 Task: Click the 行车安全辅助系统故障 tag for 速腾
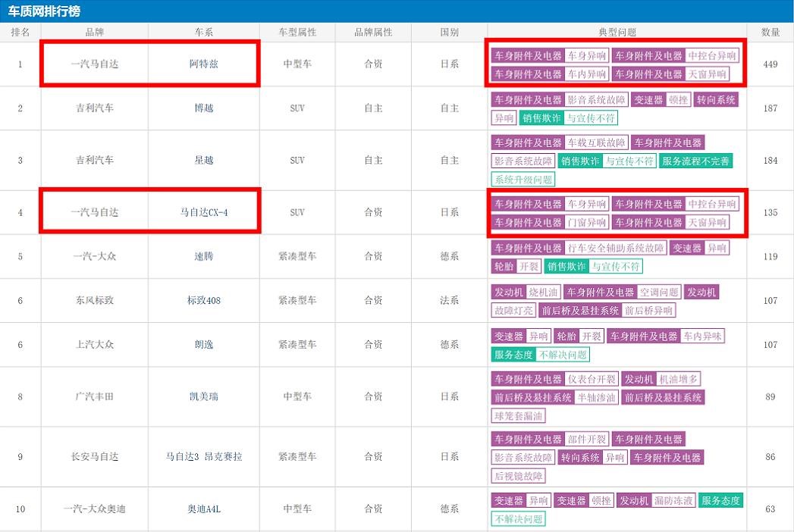(615, 248)
